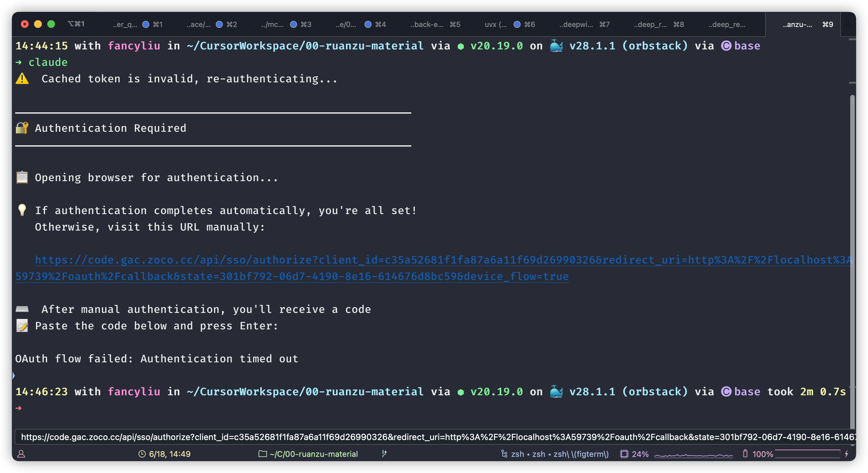This screenshot has height=473, width=868.
Task: Click the clock icon beside 6/18, 14:49
Action: tap(142, 454)
